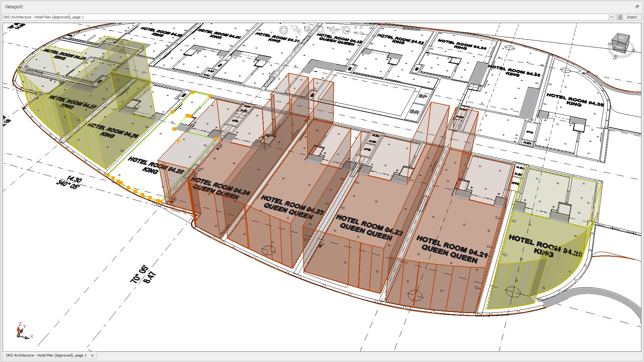Click the rotate view tool
Viewport: 644px width, 362px height.
346,30
